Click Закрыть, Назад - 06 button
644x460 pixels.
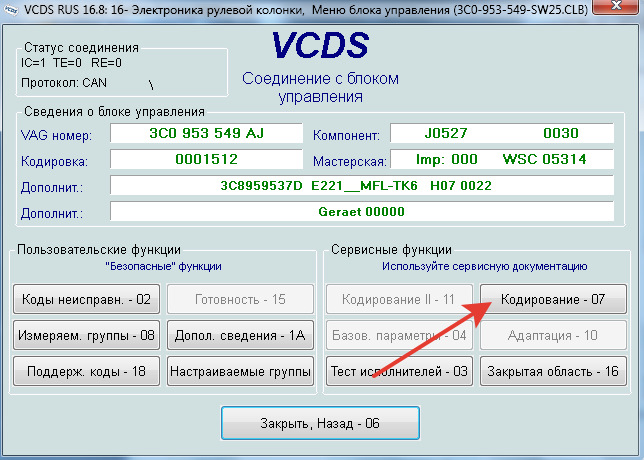(320, 423)
